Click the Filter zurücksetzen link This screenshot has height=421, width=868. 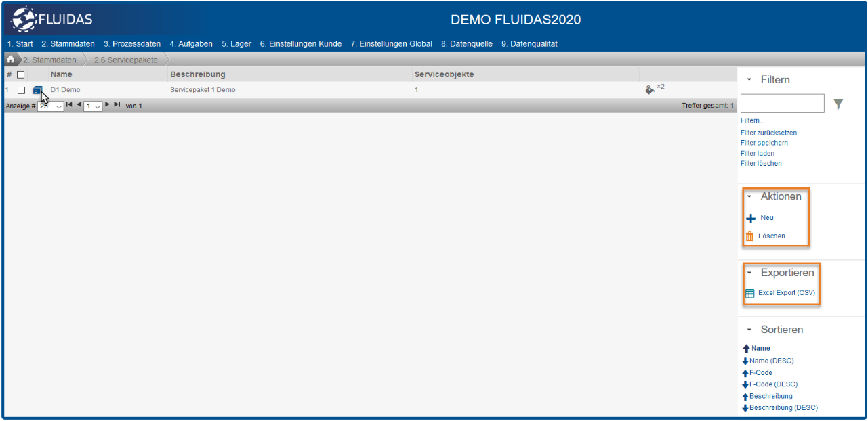(x=768, y=133)
